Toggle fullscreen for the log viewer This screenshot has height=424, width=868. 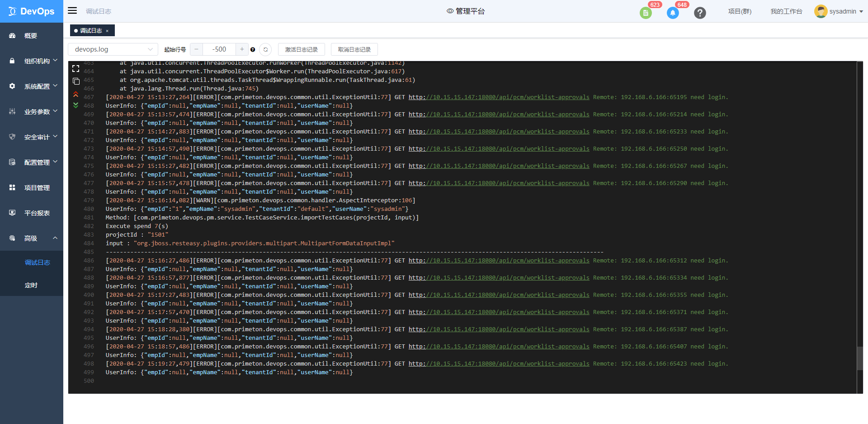tap(75, 68)
